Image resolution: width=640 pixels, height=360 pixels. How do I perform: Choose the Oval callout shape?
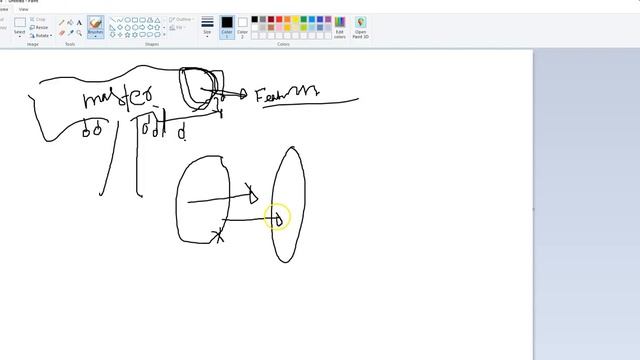click(150, 35)
